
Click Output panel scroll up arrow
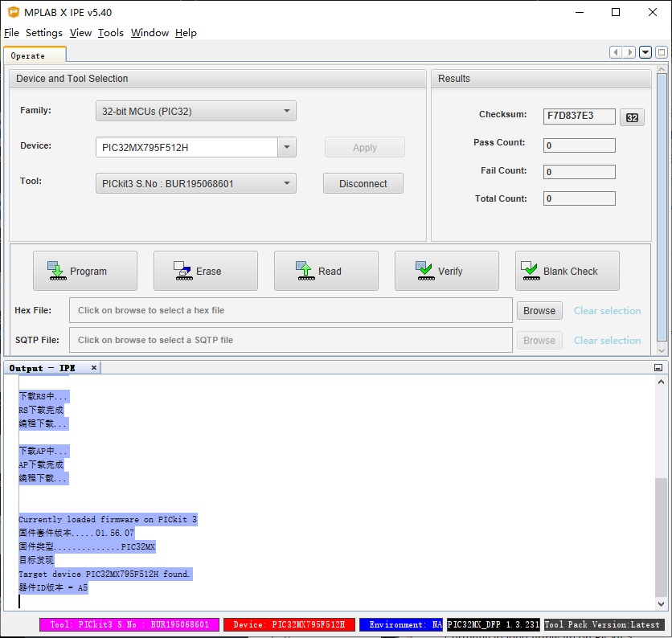coord(661,382)
